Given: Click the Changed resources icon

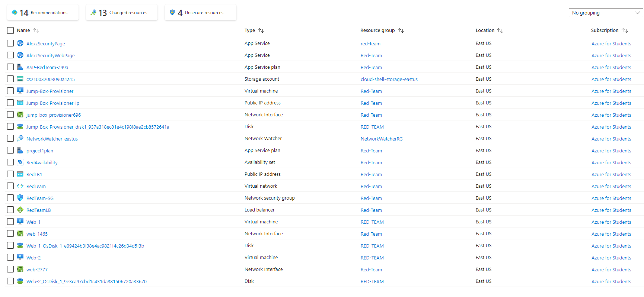Looking at the screenshot, I should pyautogui.click(x=93, y=12).
